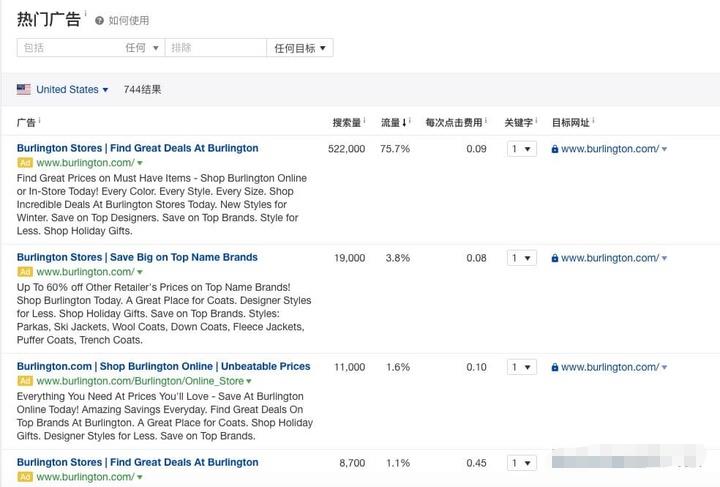Click the 11,000 search volume value

click(x=350, y=367)
